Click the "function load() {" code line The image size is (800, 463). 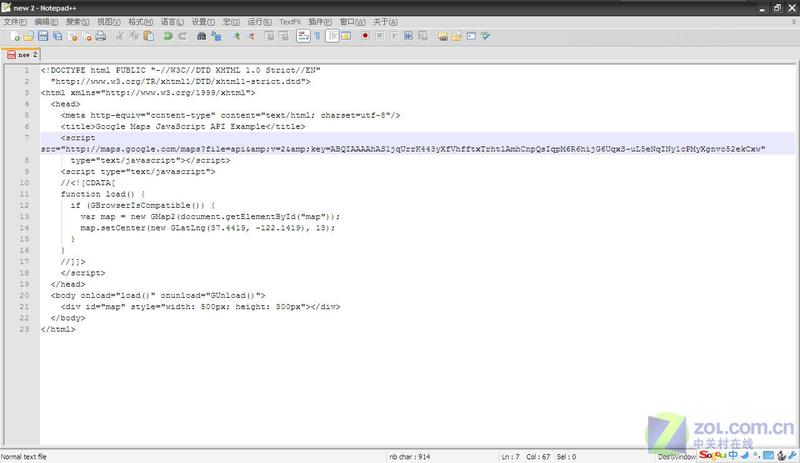103,194
